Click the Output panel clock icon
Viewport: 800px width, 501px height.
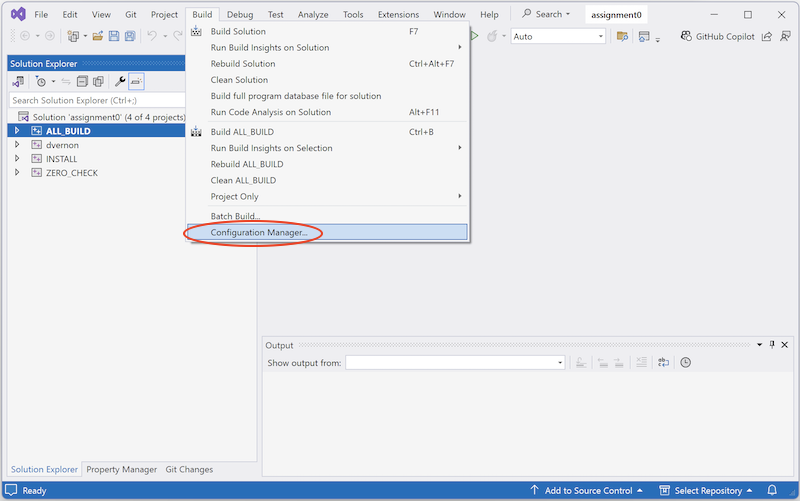pos(686,363)
